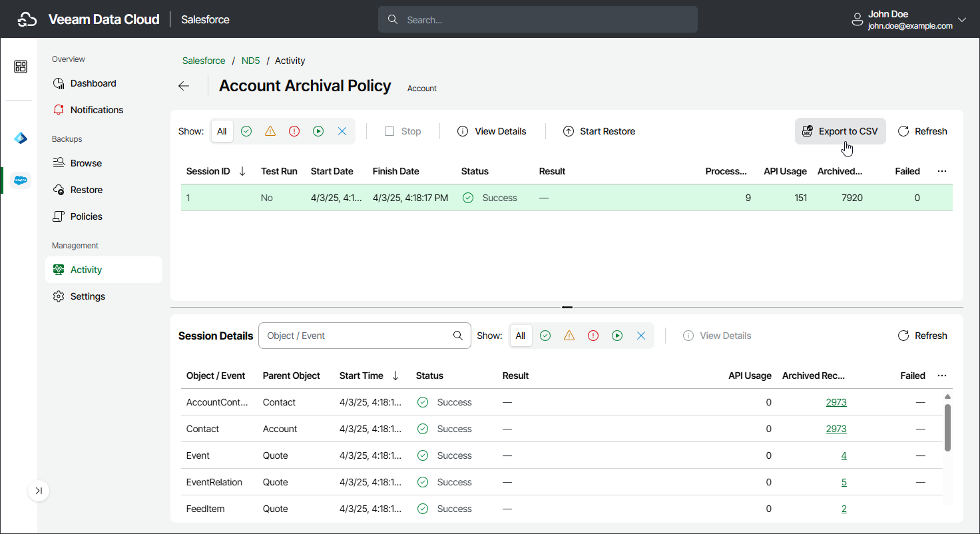The image size is (980, 534).
Task: Filter sessions by error status icon
Action: tap(294, 131)
